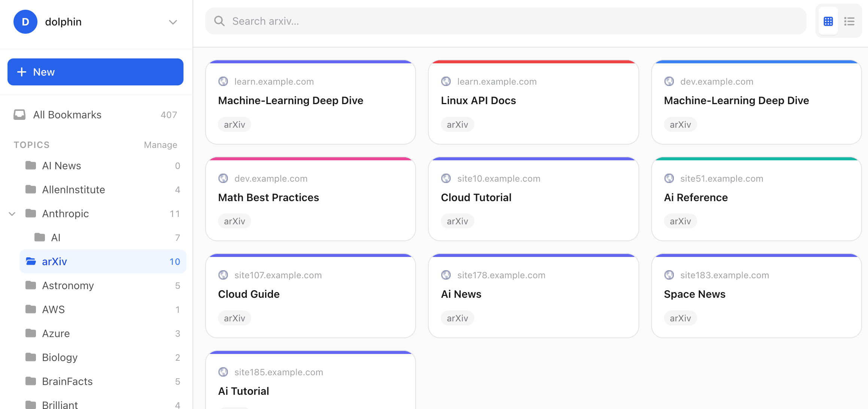The height and width of the screenshot is (409, 868).
Task: Collapse the Anthropic topic tree
Action: click(x=12, y=214)
